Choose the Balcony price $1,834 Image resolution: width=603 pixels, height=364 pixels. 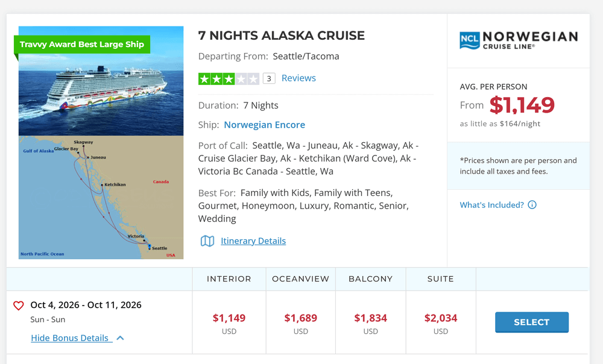pyautogui.click(x=371, y=318)
